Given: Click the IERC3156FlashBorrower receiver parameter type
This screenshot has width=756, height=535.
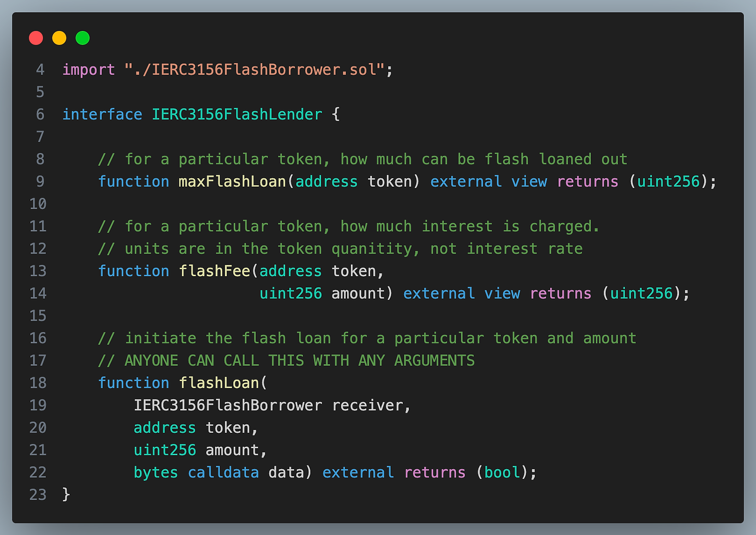Looking at the screenshot, I should (x=228, y=405).
